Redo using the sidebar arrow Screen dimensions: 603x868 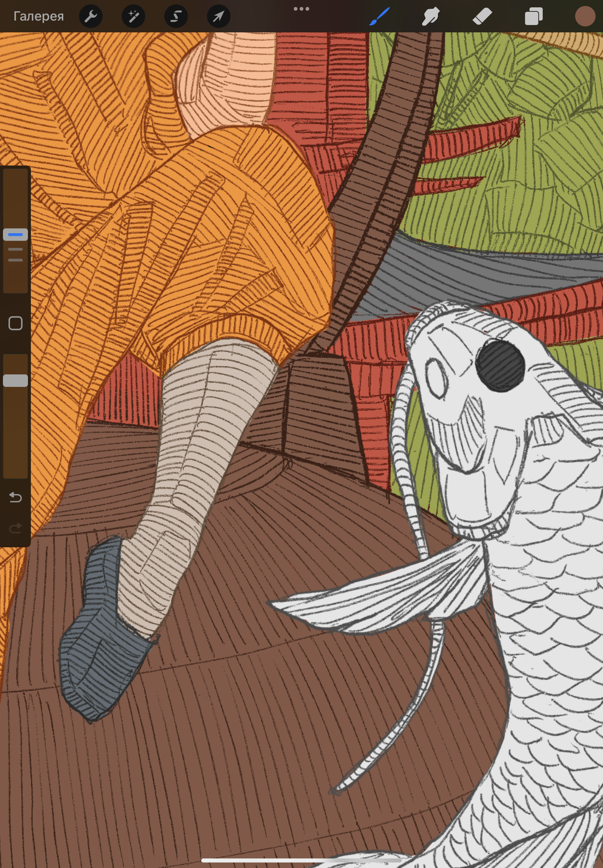pyautogui.click(x=15, y=528)
